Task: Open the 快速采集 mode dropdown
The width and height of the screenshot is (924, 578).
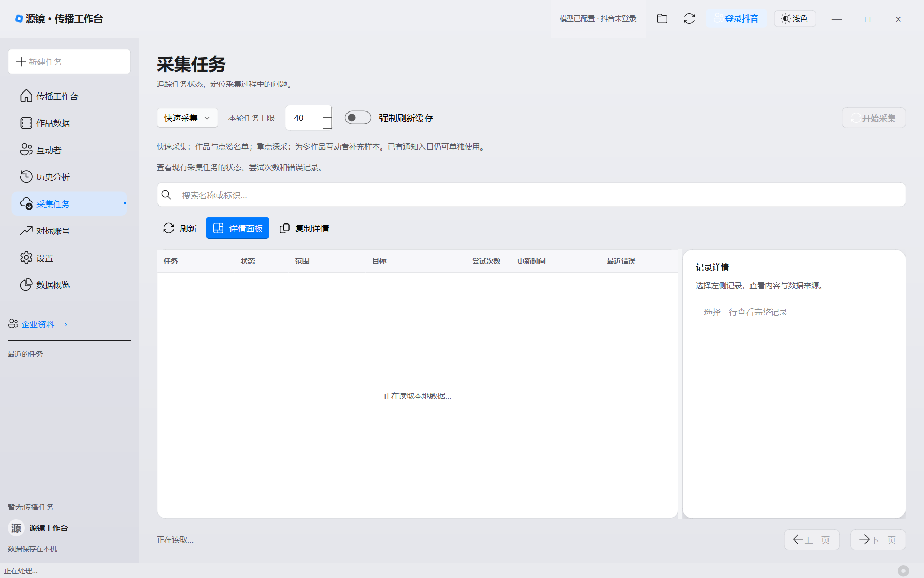Action: (x=187, y=118)
